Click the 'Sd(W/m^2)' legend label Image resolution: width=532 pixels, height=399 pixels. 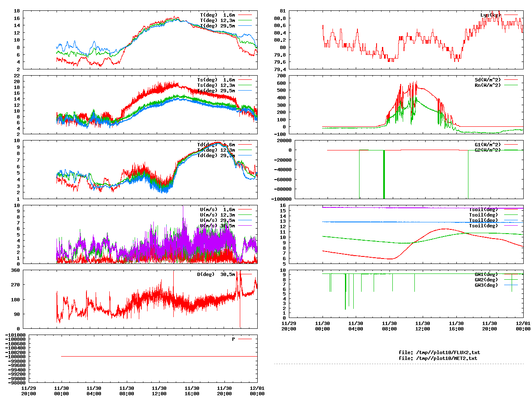(488, 80)
